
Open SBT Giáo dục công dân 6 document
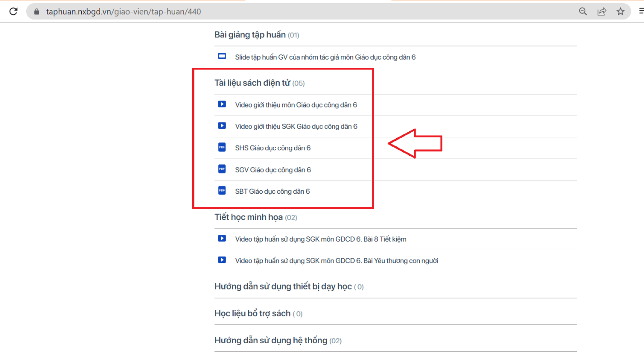[x=273, y=192]
